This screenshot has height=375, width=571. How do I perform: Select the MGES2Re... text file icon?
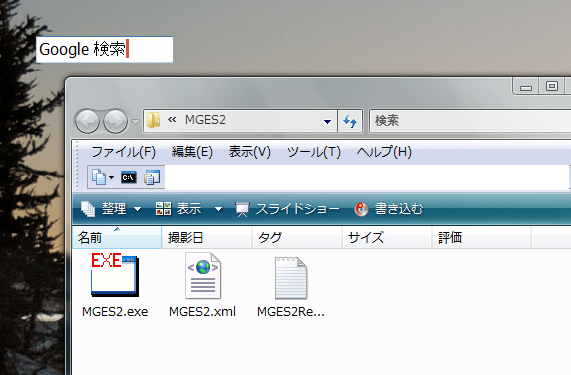(291, 278)
